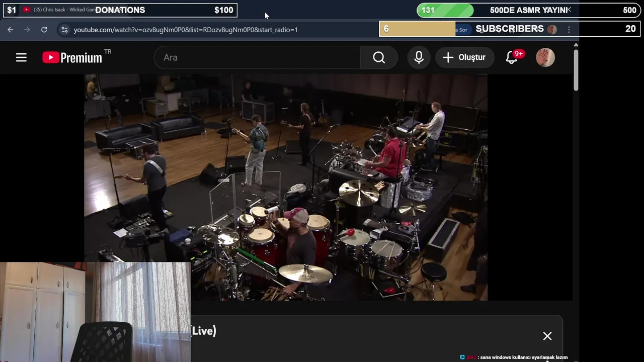Screen dimensions: 644x362
Task: Click the page vertical scrollbar thumb
Action: (576, 70)
